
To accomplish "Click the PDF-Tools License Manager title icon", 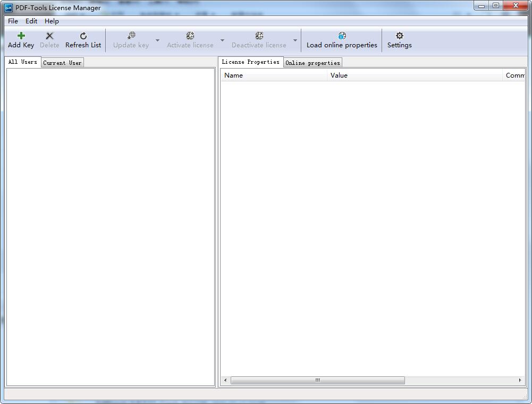I will [9, 7].
